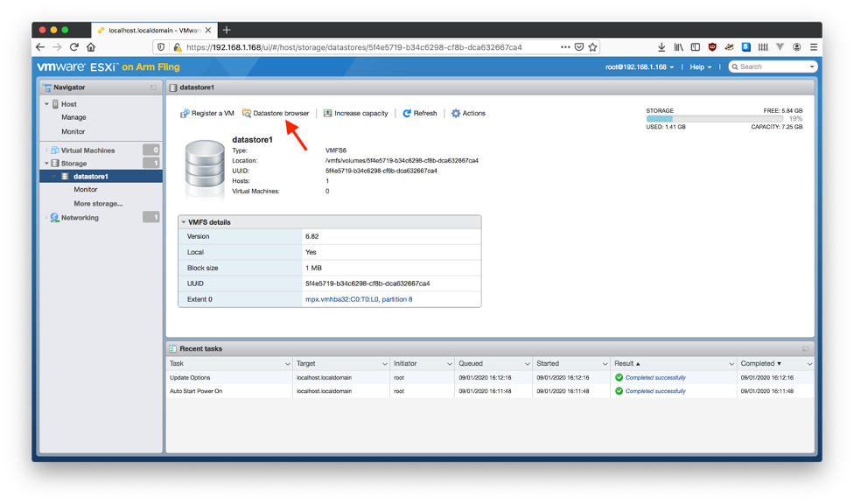Select Virtual Machines in Navigator
Screen dimensions: 854x504
pyautogui.click(x=87, y=150)
